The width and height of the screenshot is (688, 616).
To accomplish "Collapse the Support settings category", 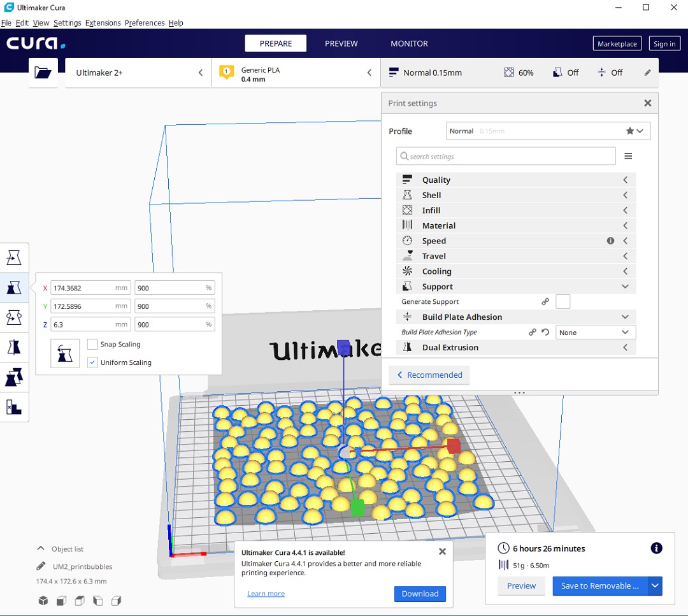I will pos(516,287).
